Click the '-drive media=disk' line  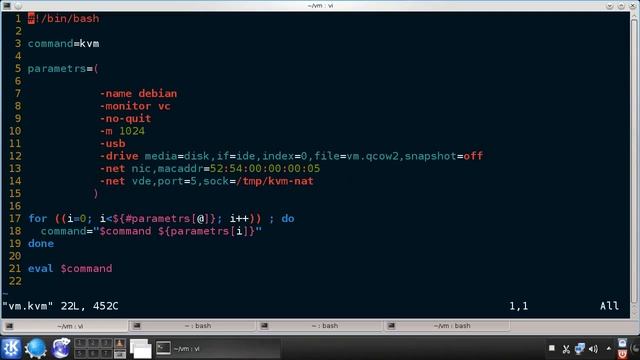pyautogui.click(x=291, y=156)
